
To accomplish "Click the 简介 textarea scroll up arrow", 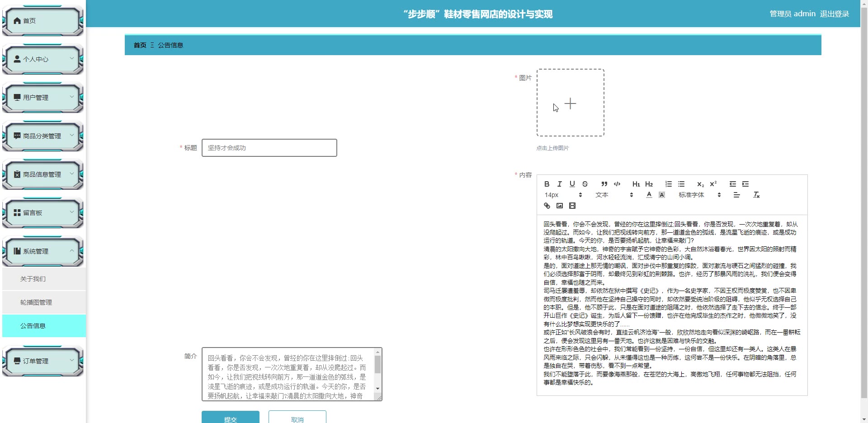I will coord(377,352).
